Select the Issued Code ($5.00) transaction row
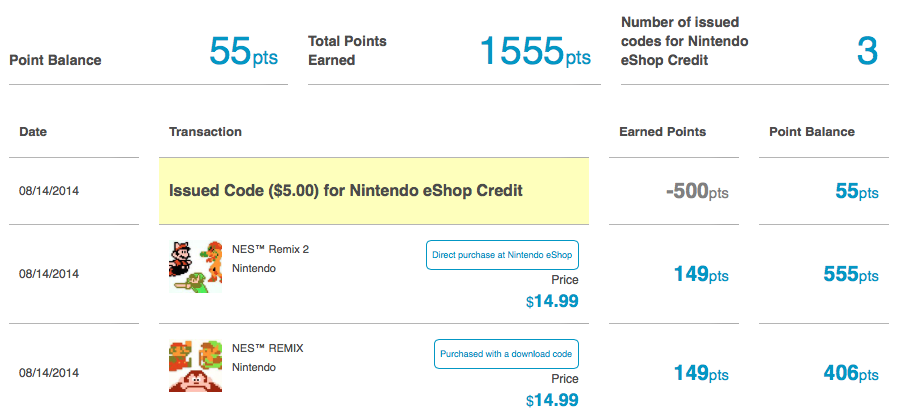 [x=374, y=191]
